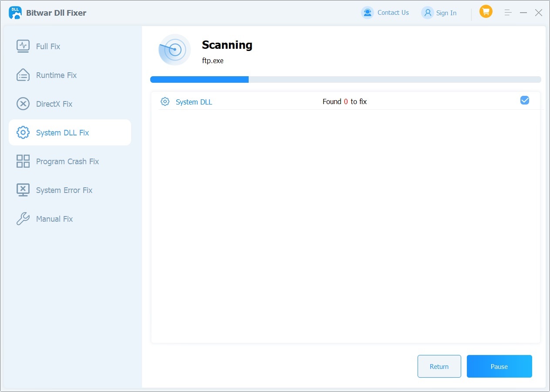Open the orange shopping cart icon
The width and height of the screenshot is (550, 392).
click(x=486, y=11)
